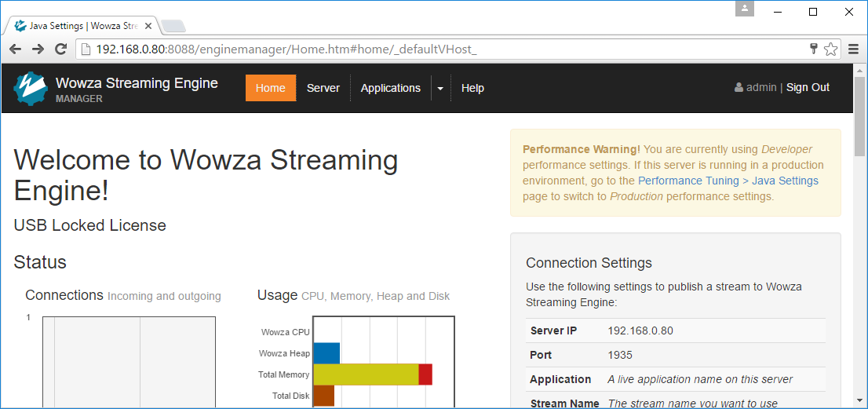Go back with the browser back arrow
Screen dimensions: 868x409
pyautogui.click(x=15, y=49)
